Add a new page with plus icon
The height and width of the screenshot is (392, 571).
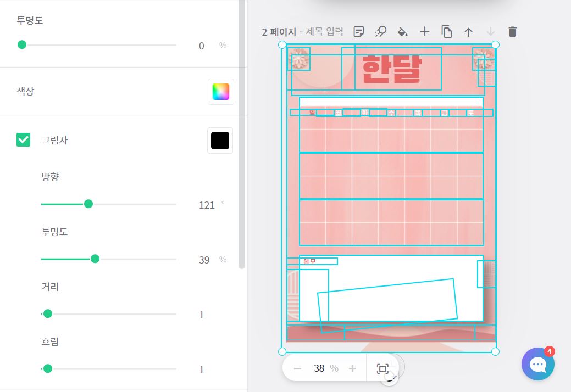[x=425, y=32]
